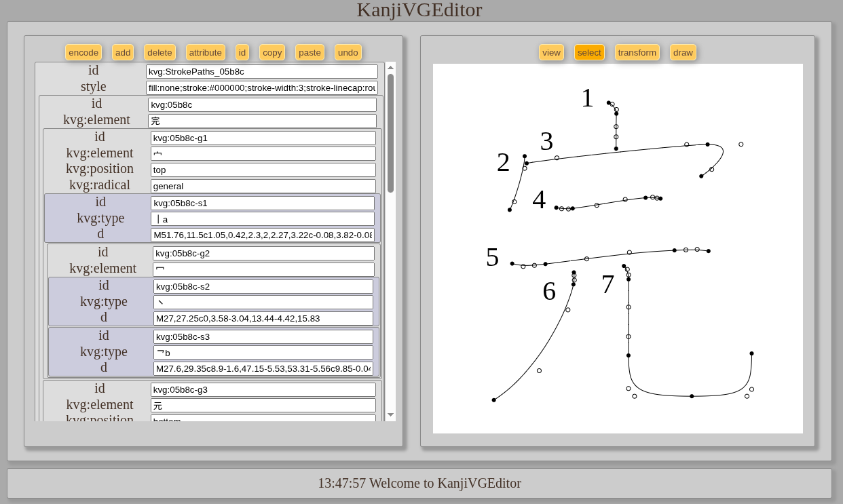Screen dimensions: 843x504
Task: Click the kvg:element field containing 完
Action: click(x=262, y=121)
